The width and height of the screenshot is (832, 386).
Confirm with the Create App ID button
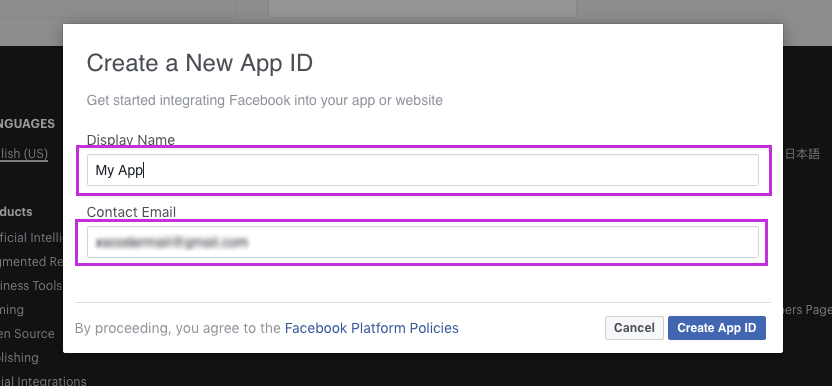point(716,328)
